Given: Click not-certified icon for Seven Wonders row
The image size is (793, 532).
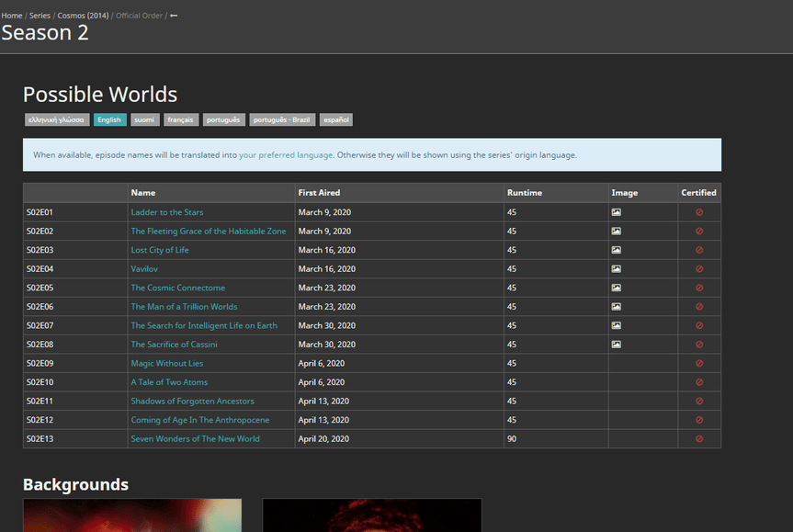Looking at the screenshot, I should pyautogui.click(x=699, y=439).
